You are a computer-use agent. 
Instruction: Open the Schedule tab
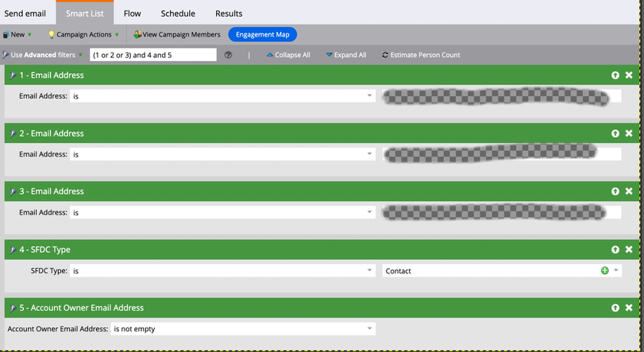(x=178, y=14)
